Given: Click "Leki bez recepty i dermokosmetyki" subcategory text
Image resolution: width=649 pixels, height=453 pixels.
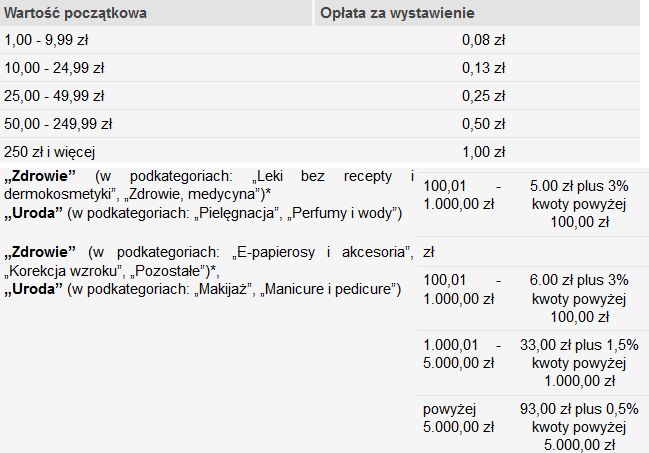Looking at the screenshot, I should click(x=300, y=177).
